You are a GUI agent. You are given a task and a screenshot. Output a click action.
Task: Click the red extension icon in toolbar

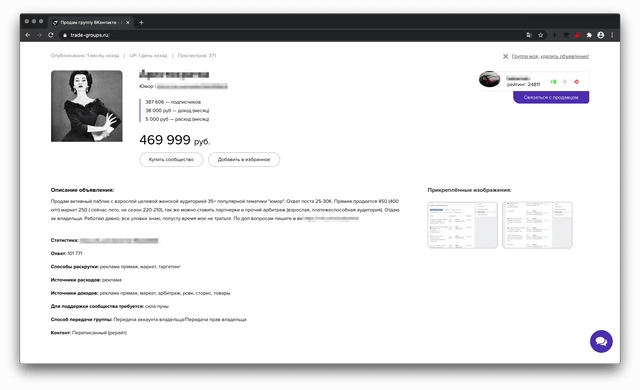click(x=577, y=35)
